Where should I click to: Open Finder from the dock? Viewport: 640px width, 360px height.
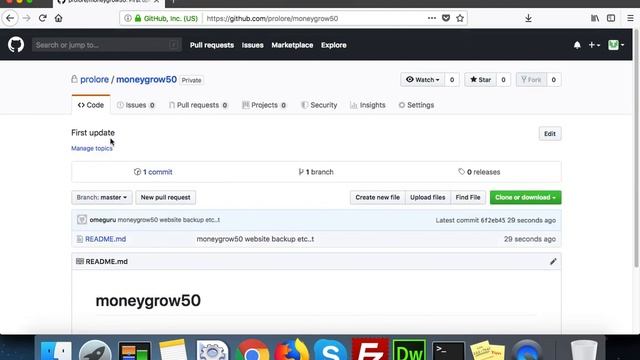click(x=56, y=350)
